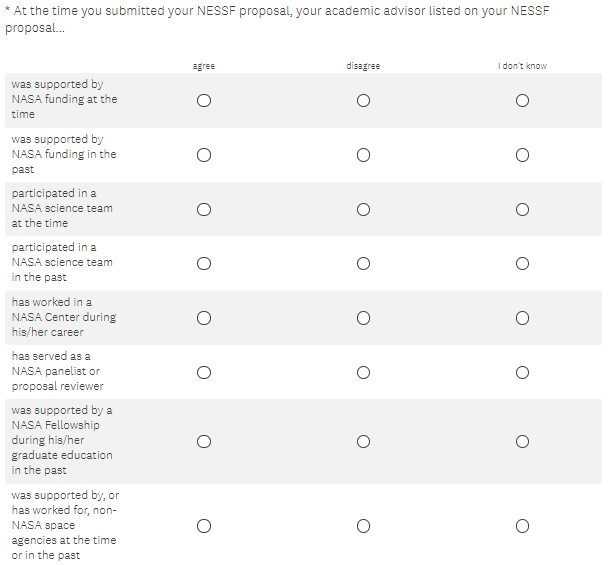Viewport: 609px width, 565px height.
Task: Mark disagree for science team at the time
Action: point(363,209)
